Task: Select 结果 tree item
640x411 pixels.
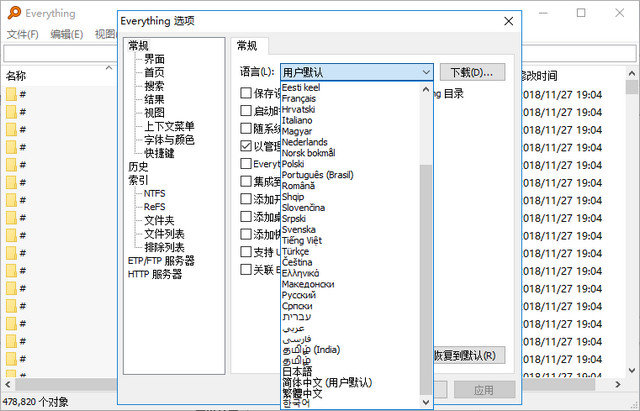Action: tap(154, 100)
